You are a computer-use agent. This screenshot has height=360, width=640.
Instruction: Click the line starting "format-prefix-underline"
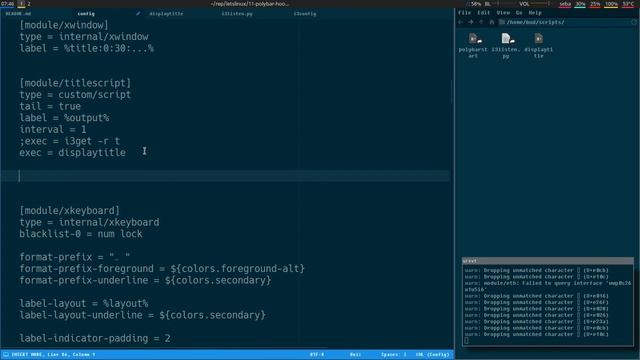pos(145,280)
